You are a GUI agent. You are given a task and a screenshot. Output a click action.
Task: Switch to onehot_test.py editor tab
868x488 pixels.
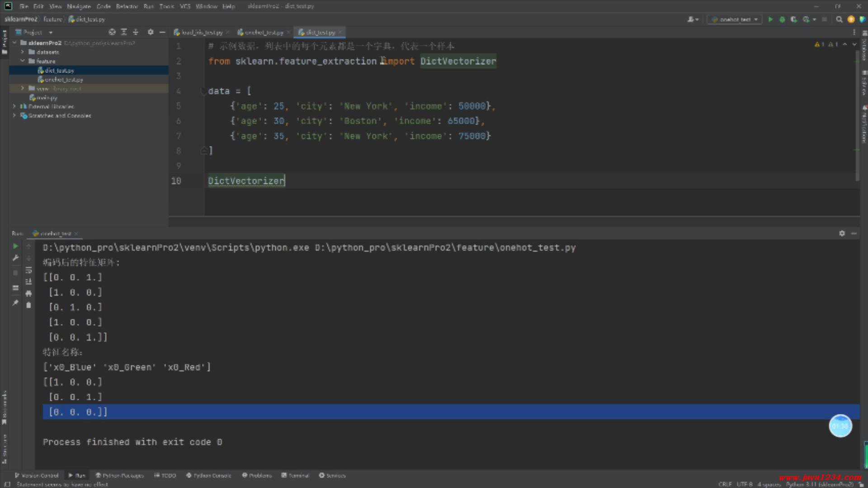point(263,33)
